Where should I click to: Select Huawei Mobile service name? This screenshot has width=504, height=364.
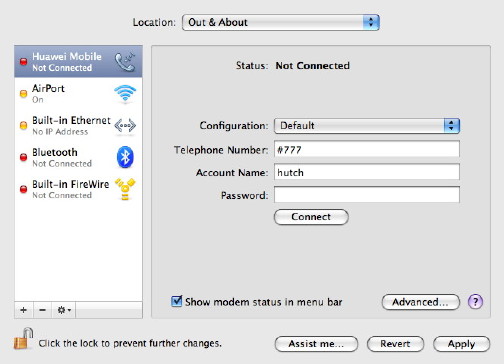click(67, 56)
